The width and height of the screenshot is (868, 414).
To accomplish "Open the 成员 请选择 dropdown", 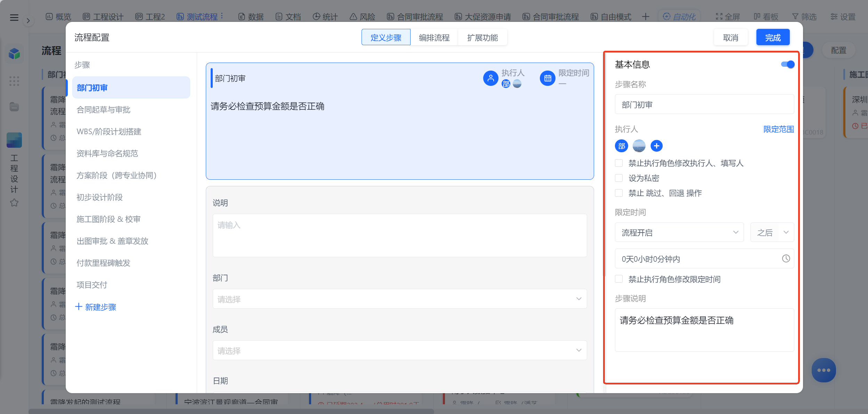I will (400, 350).
